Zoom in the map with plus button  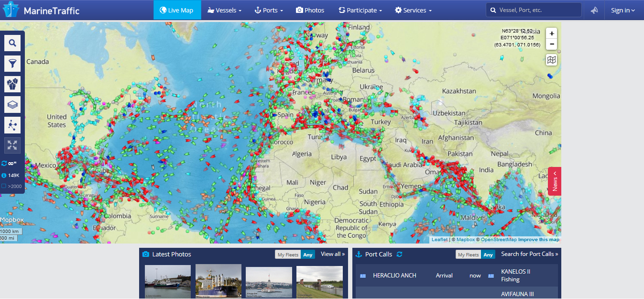pos(552,33)
